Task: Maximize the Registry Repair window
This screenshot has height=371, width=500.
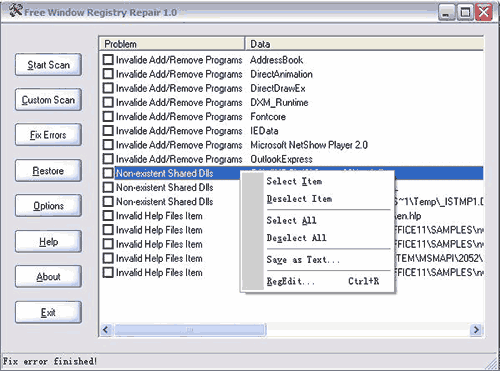Action: 465,12
